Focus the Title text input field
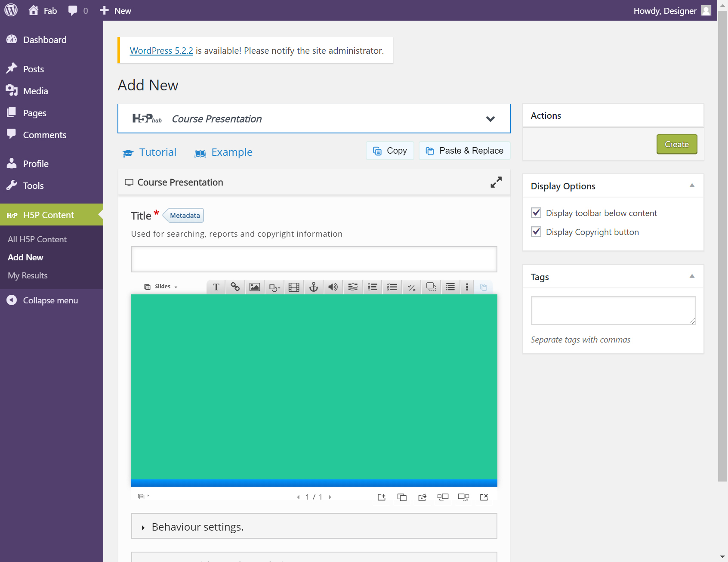The height and width of the screenshot is (562, 728). coord(314,259)
